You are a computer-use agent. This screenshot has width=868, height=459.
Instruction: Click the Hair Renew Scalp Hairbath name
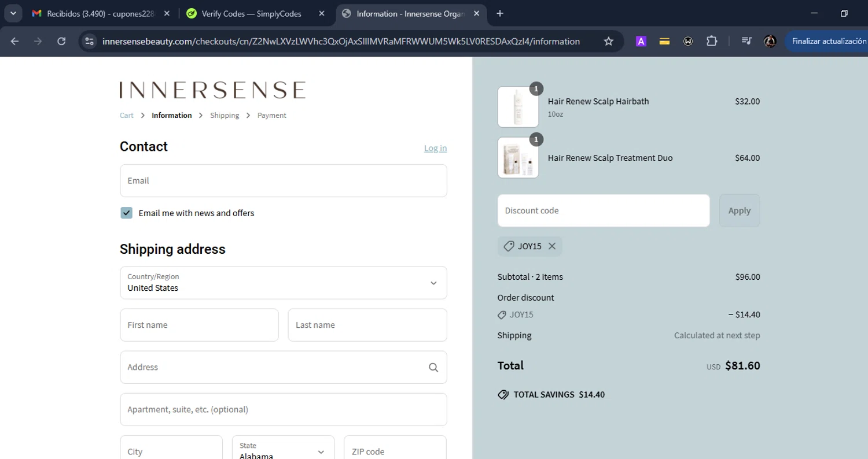[598, 101]
